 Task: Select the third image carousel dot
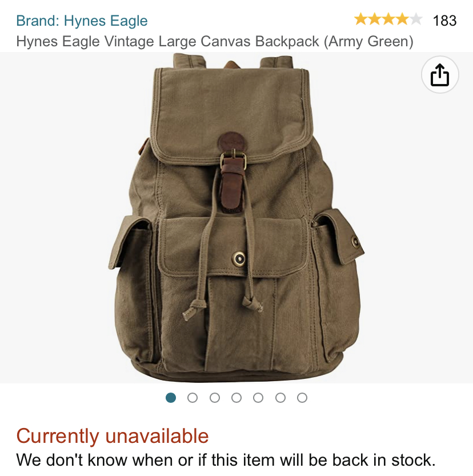(x=214, y=397)
